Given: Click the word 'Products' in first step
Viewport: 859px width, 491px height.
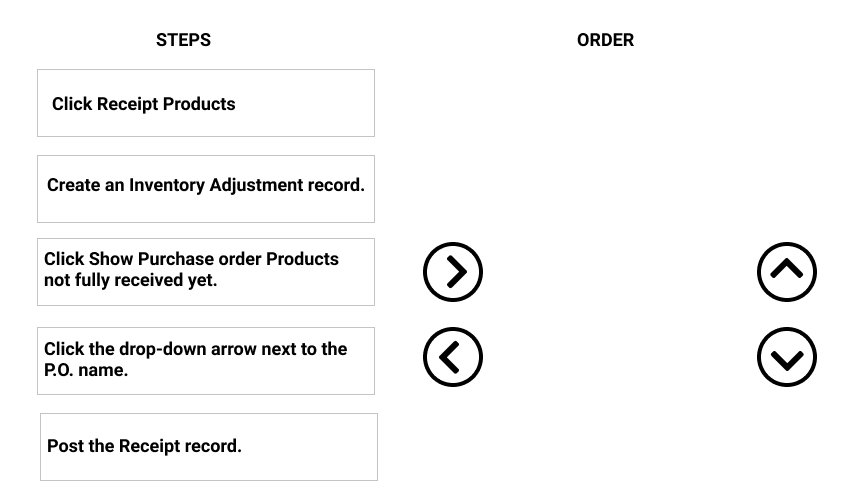Looking at the screenshot, I should click(x=199, y=104).
